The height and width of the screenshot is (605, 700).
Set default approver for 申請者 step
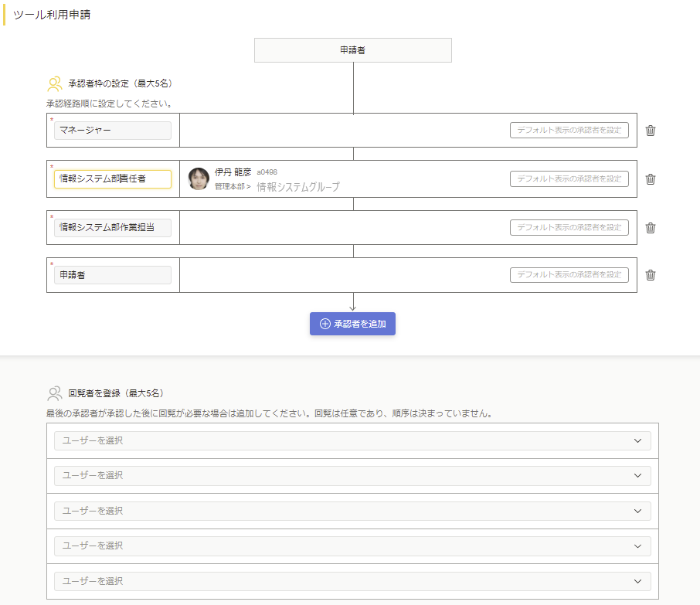(x=569, y=274)
